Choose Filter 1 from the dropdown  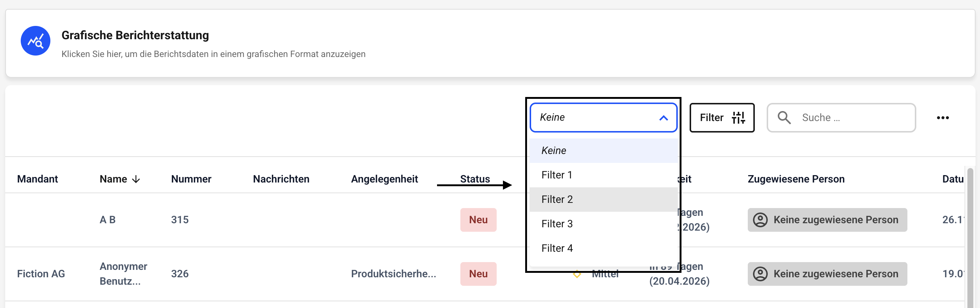point(557,175)
